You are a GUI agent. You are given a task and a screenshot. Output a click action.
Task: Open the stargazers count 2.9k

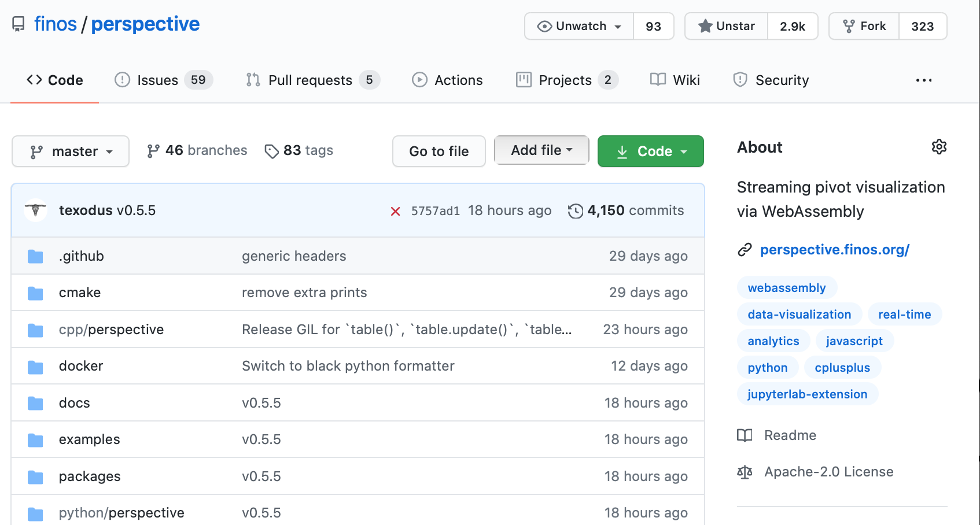tap(793, 26)
